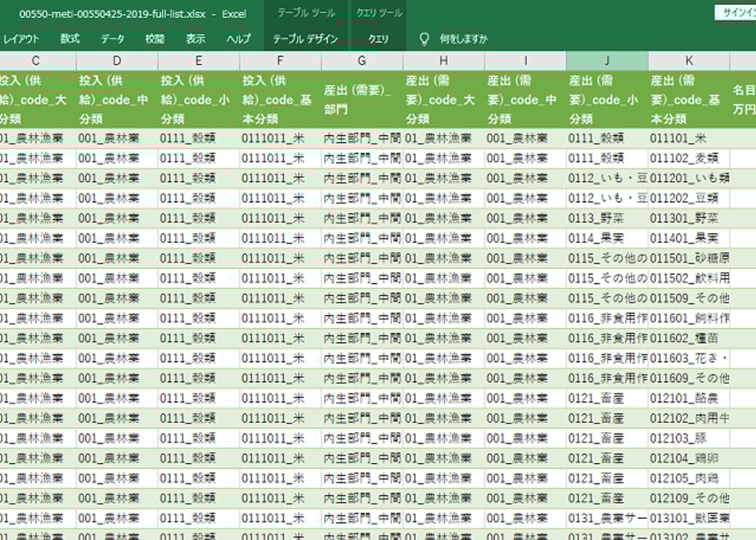The height and width of the screenshot is (540, 756).
Task: Open the レイアウト ribbon tab
Action: (20, 38)
